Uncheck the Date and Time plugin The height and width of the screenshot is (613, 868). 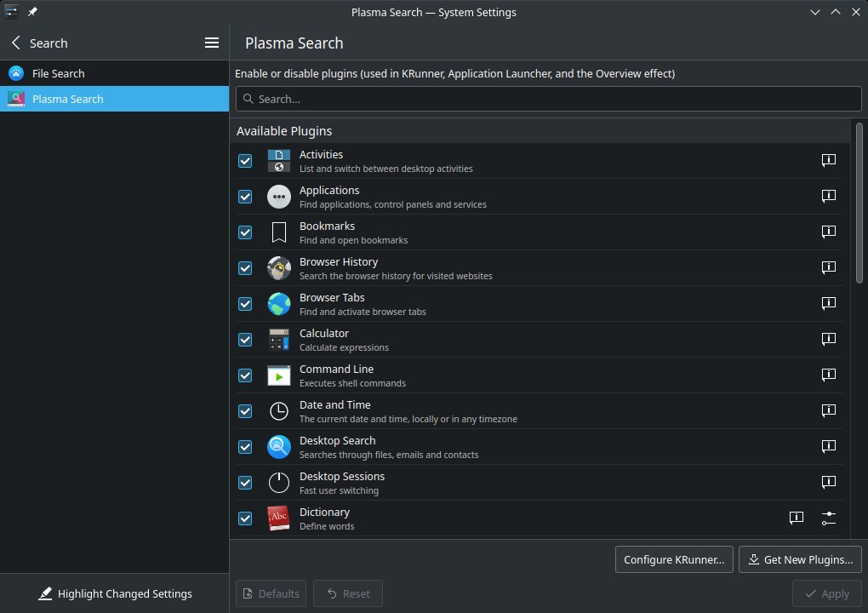[x=245, y=411]
